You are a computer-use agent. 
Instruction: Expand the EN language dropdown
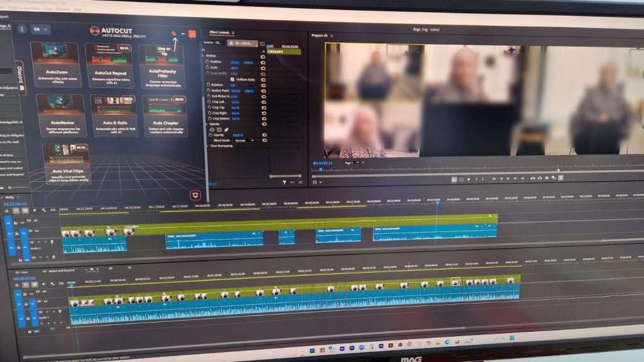pyautogui.click(x=40, y=29)
